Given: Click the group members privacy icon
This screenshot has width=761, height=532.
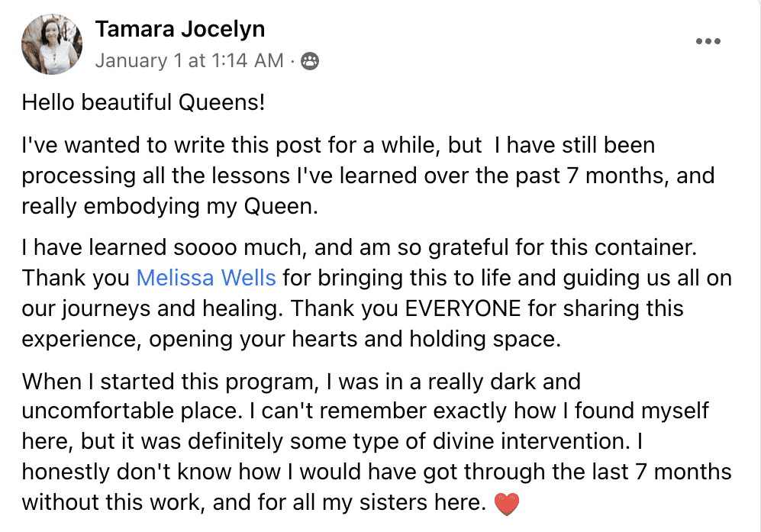Looking at the screenshot, I should coord(310,61).
